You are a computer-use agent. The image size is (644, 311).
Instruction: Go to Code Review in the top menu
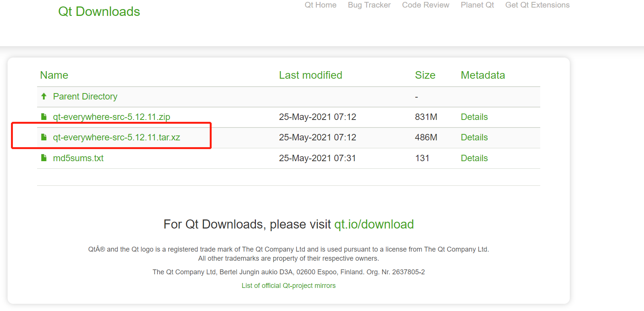click(426, 5)
